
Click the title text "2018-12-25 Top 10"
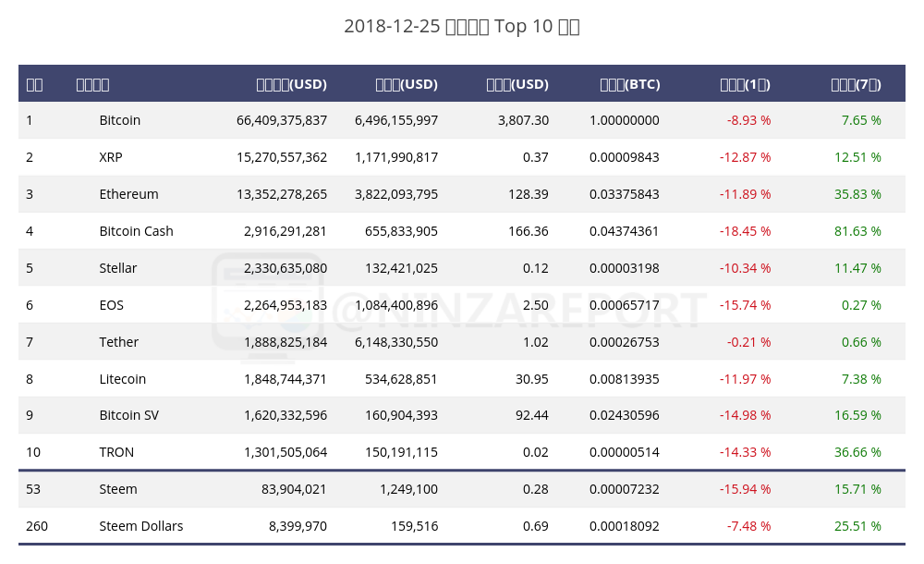point(462,27)
